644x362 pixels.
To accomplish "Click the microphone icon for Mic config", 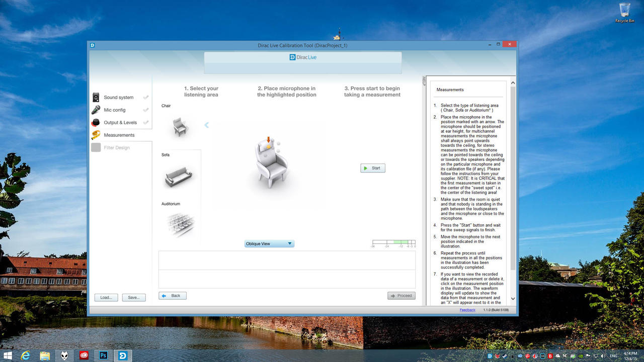I will coord(96,110).
